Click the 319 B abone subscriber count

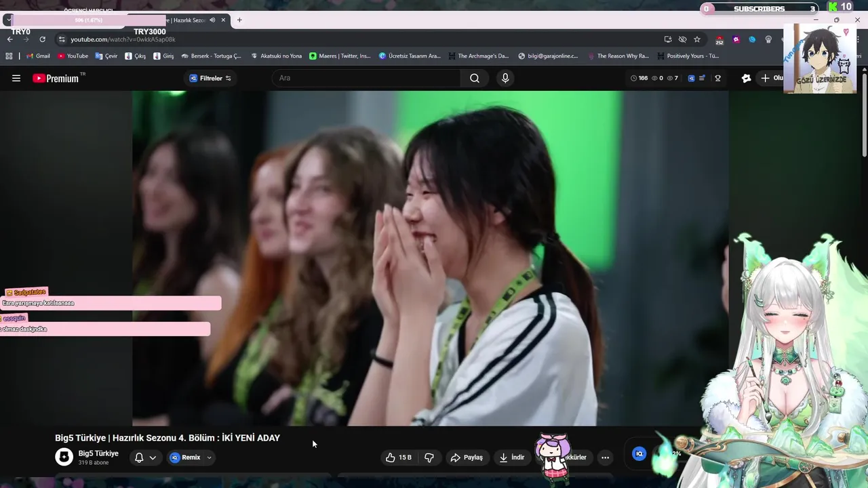click(x=94, y=463)
